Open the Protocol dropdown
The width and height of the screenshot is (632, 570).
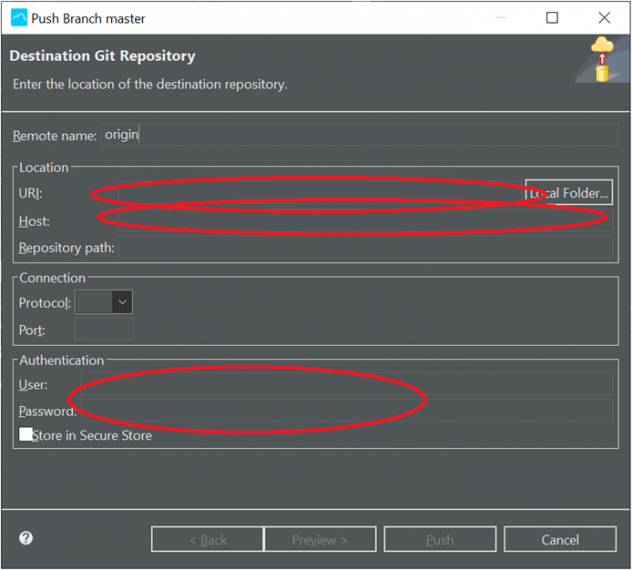(104, 302)
